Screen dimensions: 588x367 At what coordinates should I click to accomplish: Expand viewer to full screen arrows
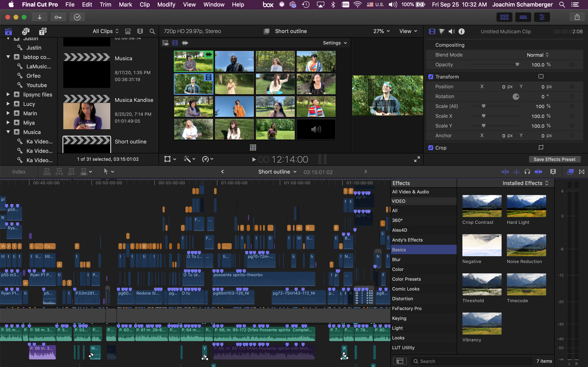[417, 159]
